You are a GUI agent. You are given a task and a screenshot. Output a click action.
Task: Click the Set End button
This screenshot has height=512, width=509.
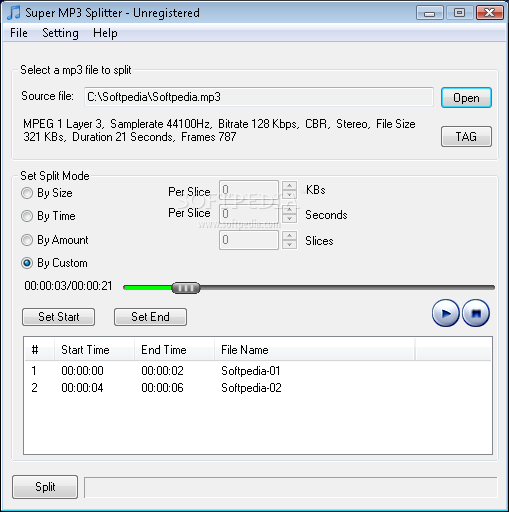coord(150,317)
